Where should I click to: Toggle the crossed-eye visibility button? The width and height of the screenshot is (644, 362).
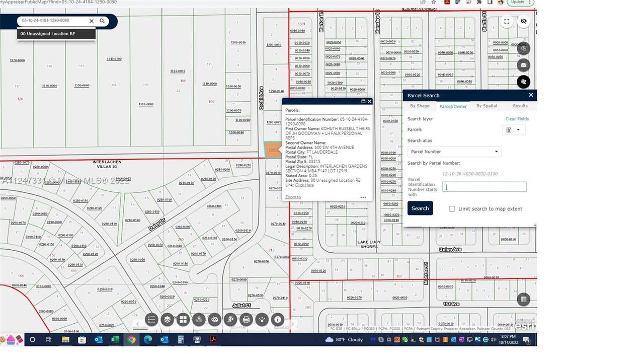tap(524, 22)
